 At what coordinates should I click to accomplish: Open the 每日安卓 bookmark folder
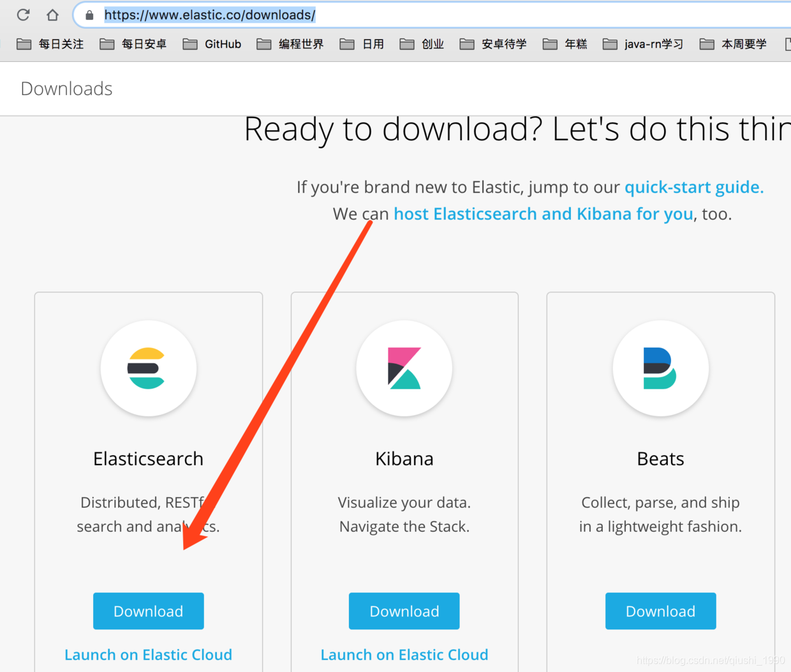(x=133, y=44)
